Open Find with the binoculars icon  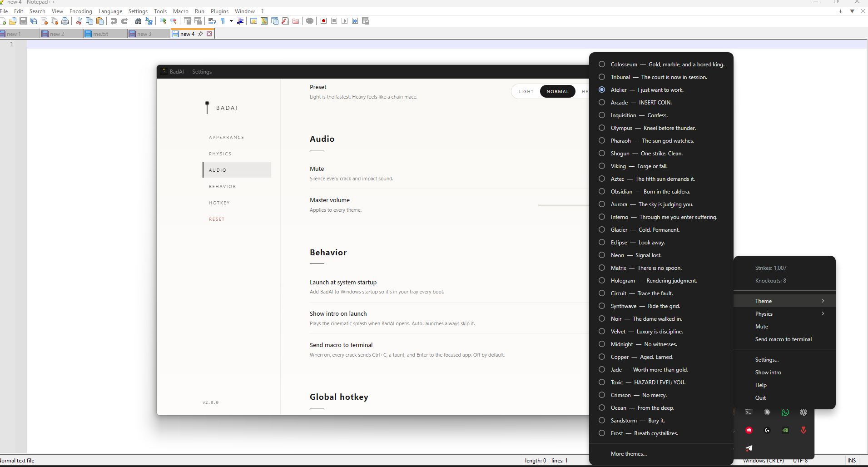[x=139, y=21]
